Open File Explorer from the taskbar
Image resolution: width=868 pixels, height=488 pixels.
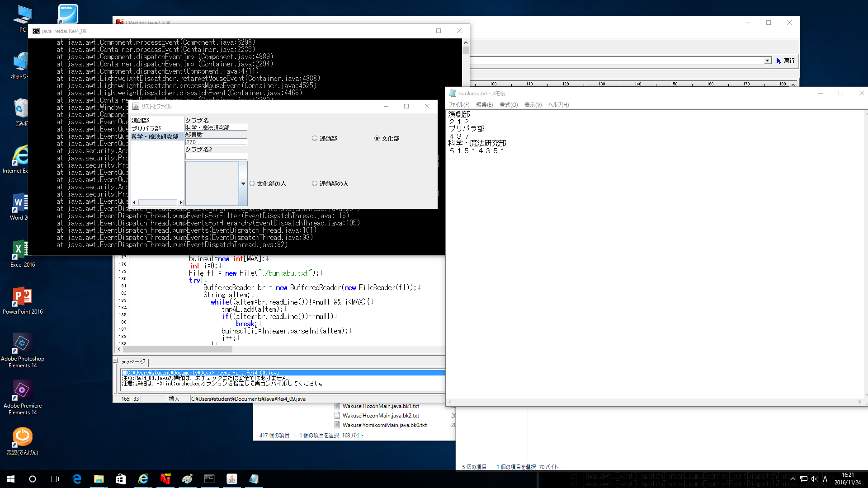pyautogui.click(x=99, y=479)
